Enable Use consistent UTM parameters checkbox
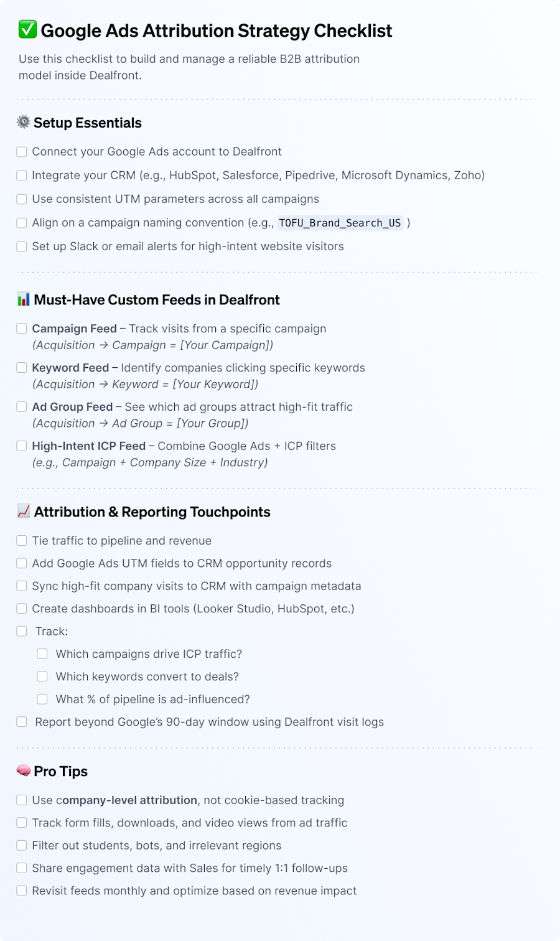The image size is (560, 941). tap(21, 199)
